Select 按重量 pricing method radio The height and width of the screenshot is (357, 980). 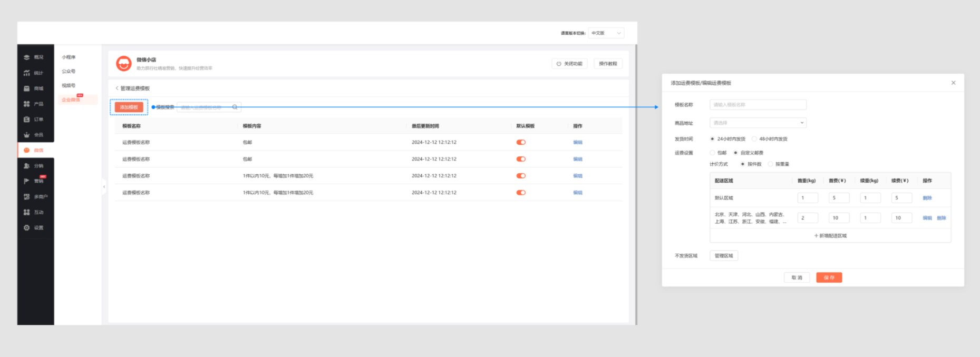770,164
